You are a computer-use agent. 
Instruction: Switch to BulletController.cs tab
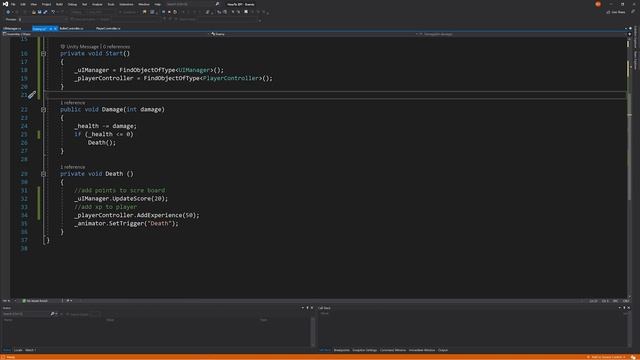71,29
